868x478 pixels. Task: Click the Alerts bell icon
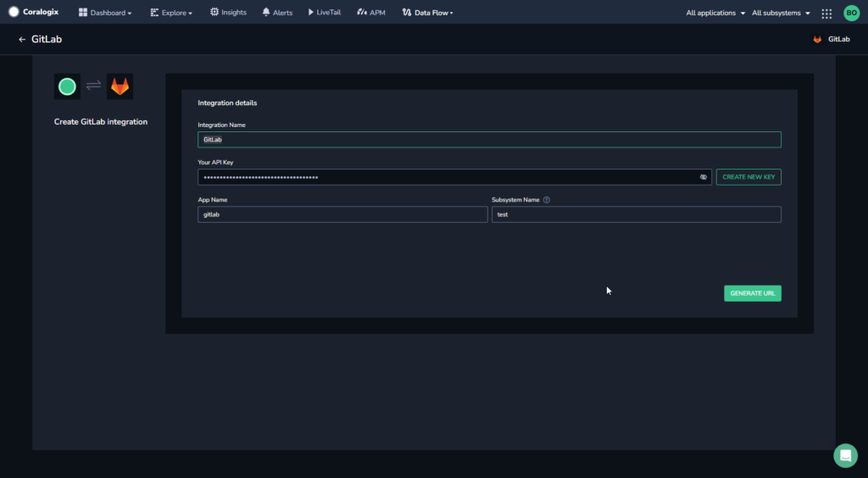click(x=266, y=12)
